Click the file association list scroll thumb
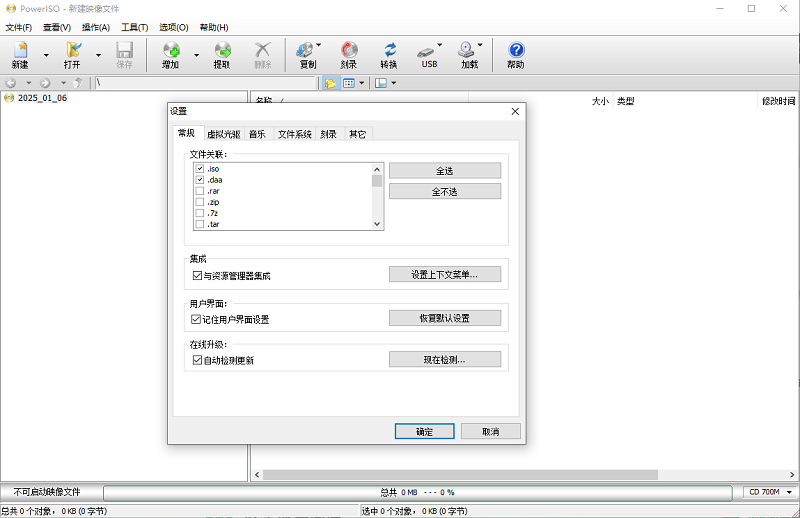 pos(377,181)
